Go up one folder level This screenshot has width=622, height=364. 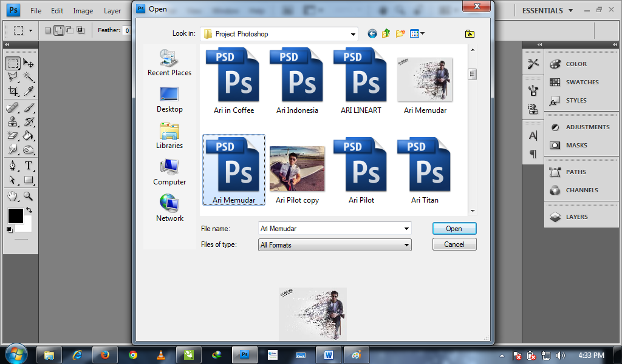pyautogui.click(x=386, y=33)
